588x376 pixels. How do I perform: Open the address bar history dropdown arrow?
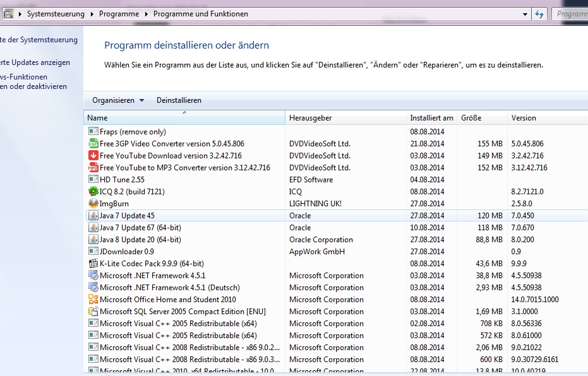pos(525,15)
